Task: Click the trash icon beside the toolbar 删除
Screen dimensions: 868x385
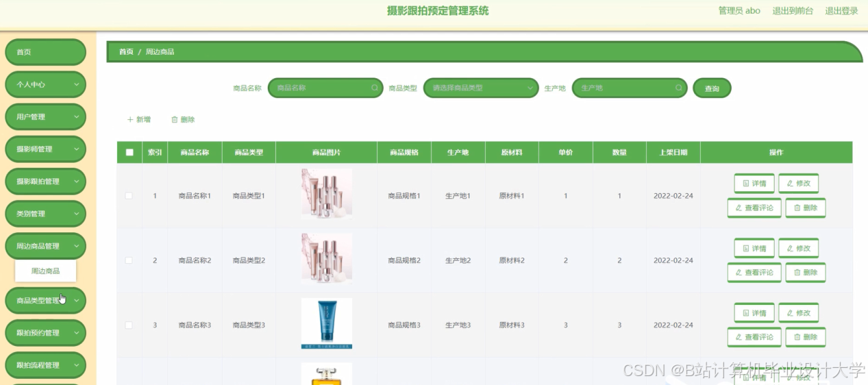Action: pos(174,119)
